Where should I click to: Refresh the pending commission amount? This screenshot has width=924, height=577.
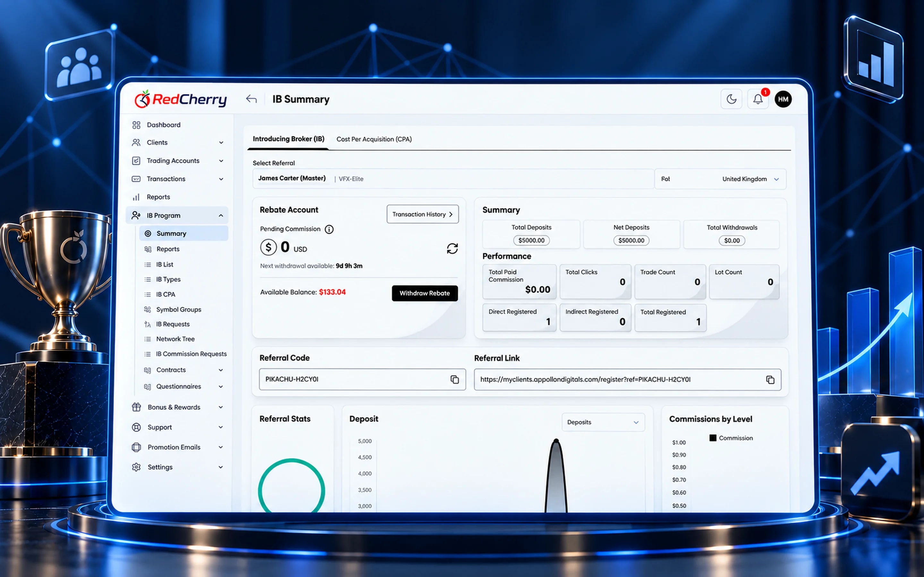(x=452, y=248)
